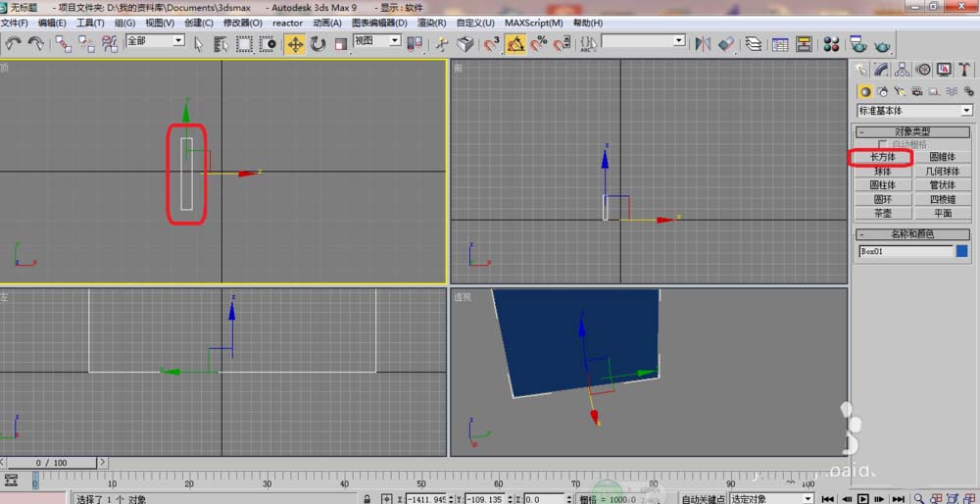Open the 修改器(O) menu
980x504 pixels.
click(242, 23)
